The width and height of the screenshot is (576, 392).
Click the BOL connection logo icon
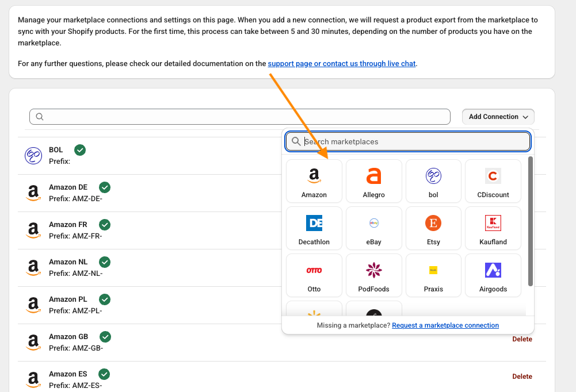(x=33, y=156)
